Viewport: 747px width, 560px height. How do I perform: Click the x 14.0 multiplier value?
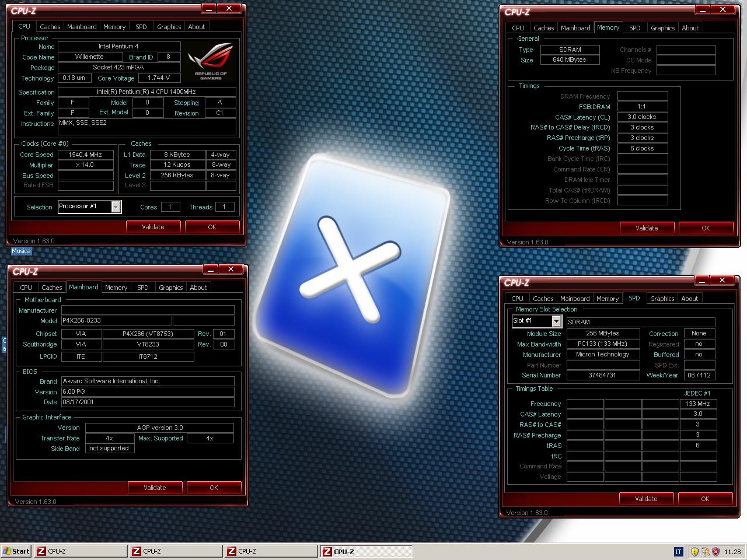(x=85, y=165)
